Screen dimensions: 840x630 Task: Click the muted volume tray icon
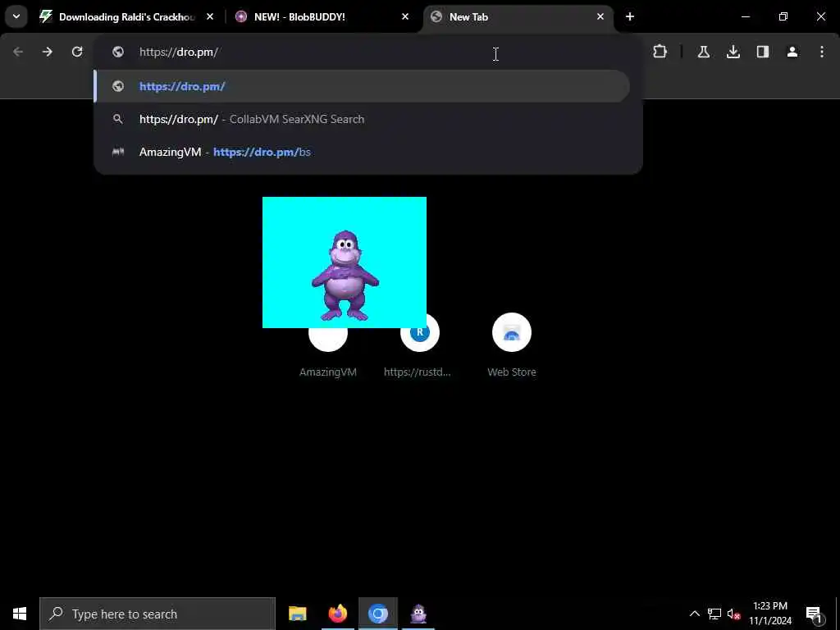pos(733,614)
